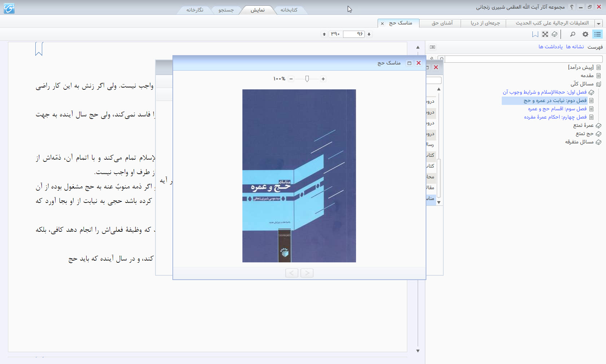Collapse the مسائل کلّی open-book icon
Viewport: 606px width, 364px height.
(599, 84)
